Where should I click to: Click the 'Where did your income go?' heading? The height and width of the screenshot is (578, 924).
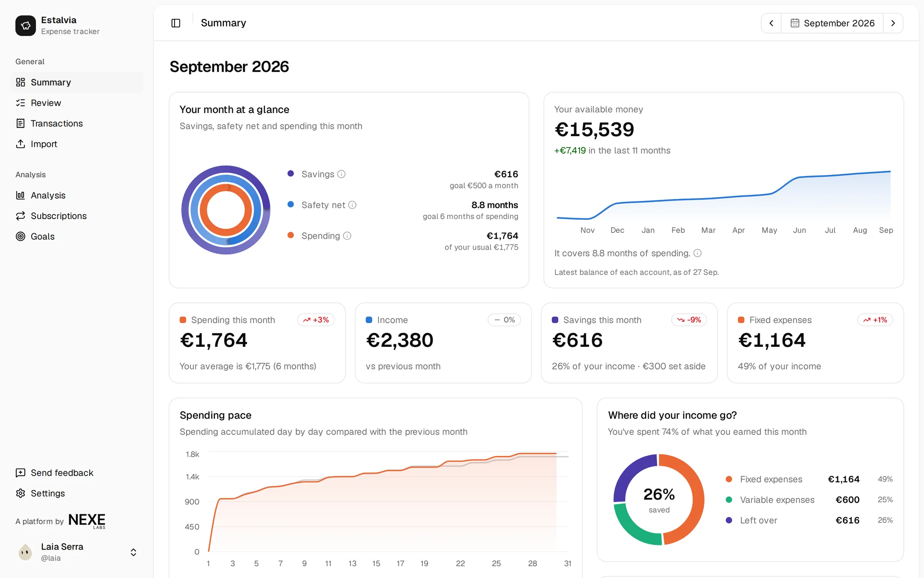(672, 415)
